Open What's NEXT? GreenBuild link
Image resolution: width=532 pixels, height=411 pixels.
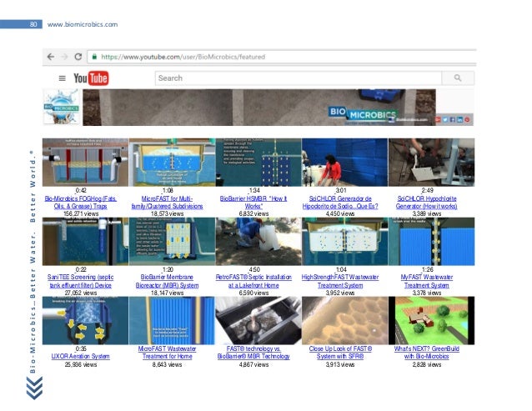point(427,353)
